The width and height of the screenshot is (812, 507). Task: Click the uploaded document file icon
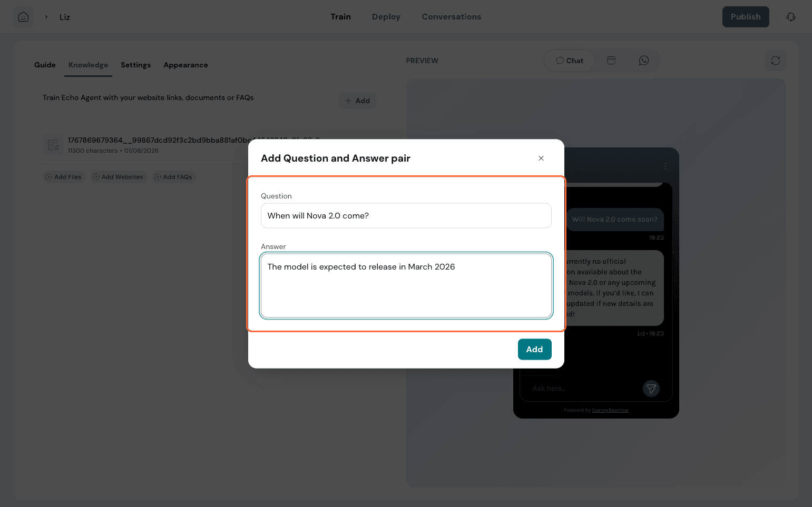[x=53, y=145]
